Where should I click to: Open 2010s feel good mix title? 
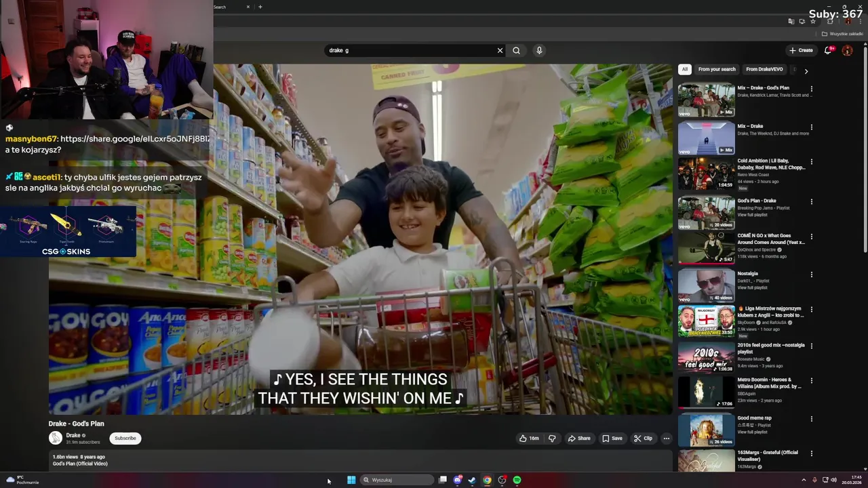(x=771, y=348)
